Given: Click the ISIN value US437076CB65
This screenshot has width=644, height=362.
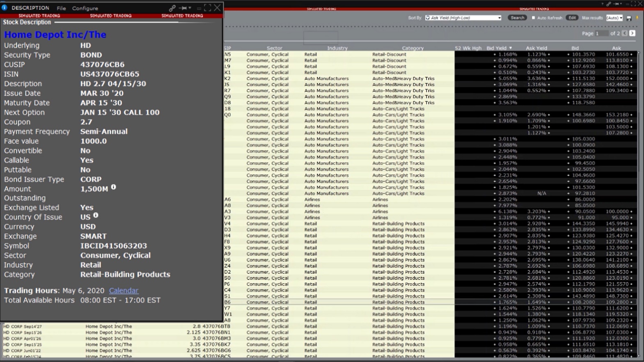Looking at the screenshot, I should [110, 74].
